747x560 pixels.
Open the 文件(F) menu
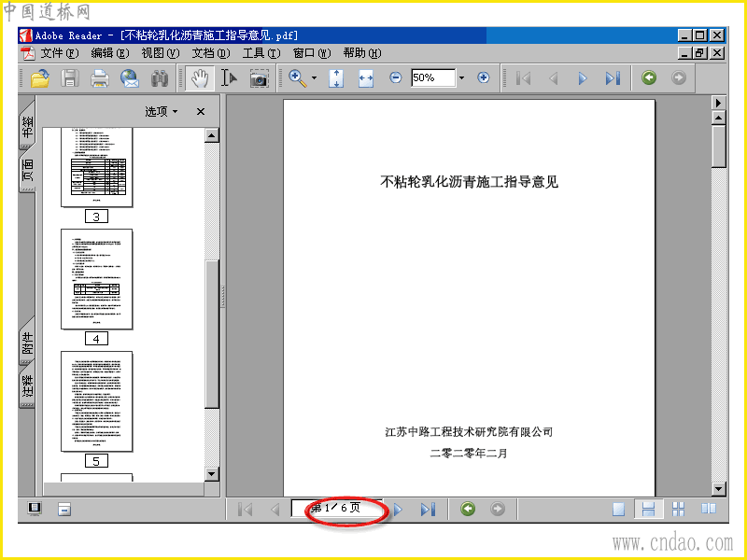coord(59,53)
